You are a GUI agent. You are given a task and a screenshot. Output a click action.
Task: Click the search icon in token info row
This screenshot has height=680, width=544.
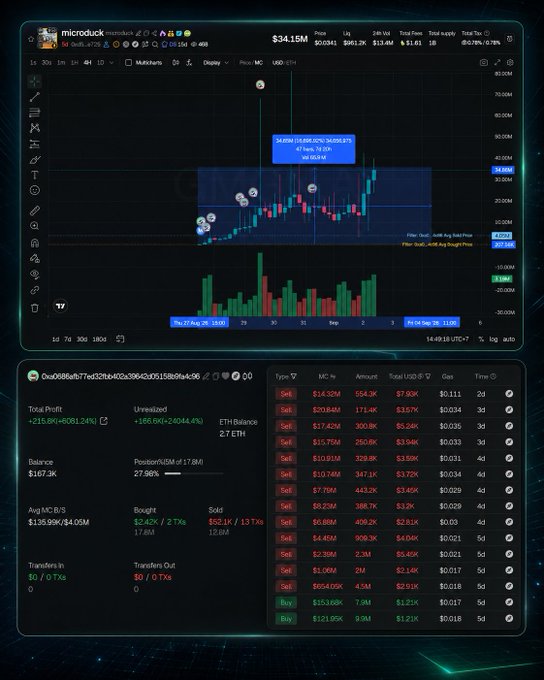coord(155,44)
